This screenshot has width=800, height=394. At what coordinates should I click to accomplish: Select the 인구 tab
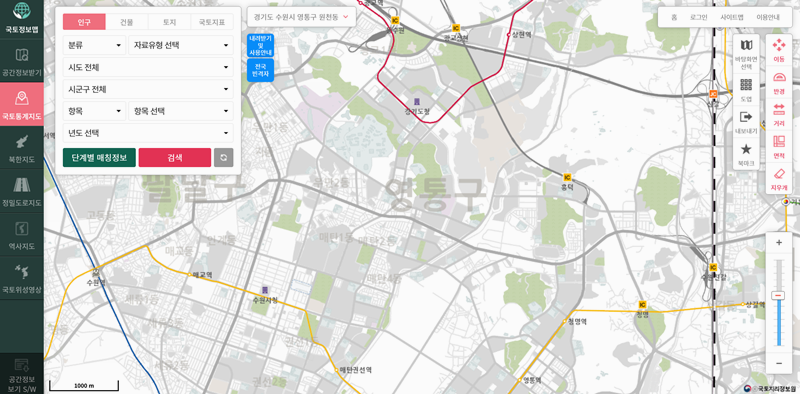point(84,22)
